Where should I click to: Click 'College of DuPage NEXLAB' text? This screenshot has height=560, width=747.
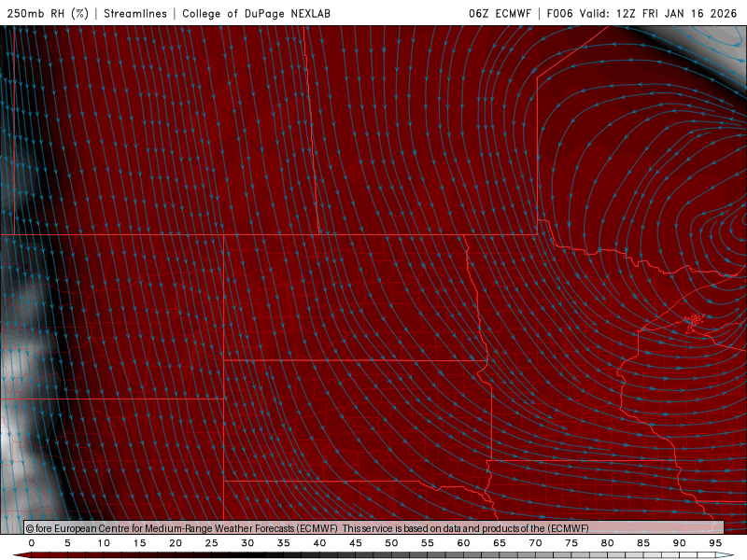point(256,13)
